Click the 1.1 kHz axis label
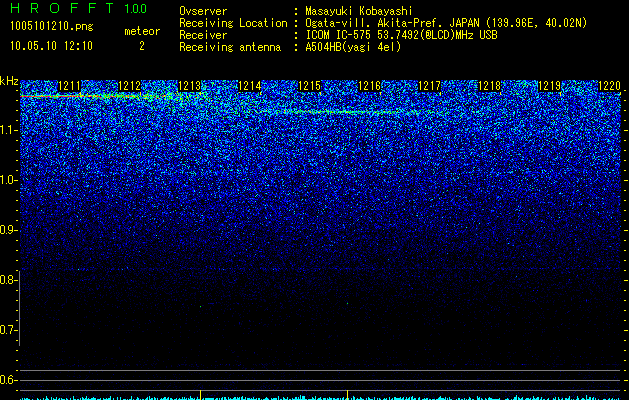629x400 pixels. point(8,130)
